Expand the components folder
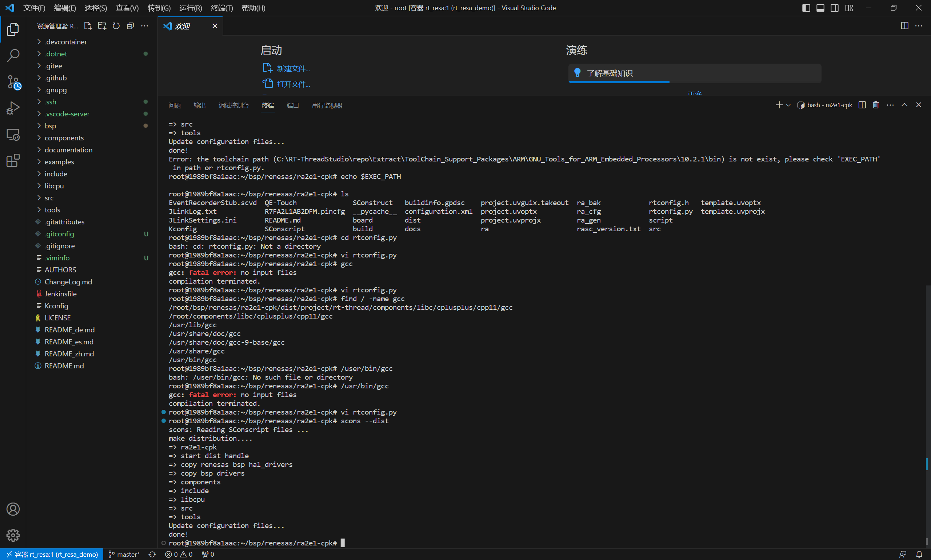This screenshot has height=560, width=931. point(92,138)
